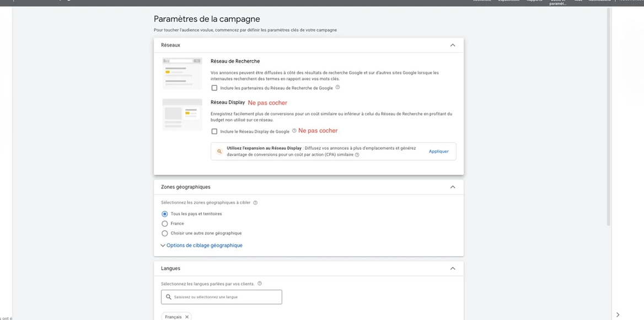Click search icon in the language field
Viewport: 644px width, 320px height.
168,297
